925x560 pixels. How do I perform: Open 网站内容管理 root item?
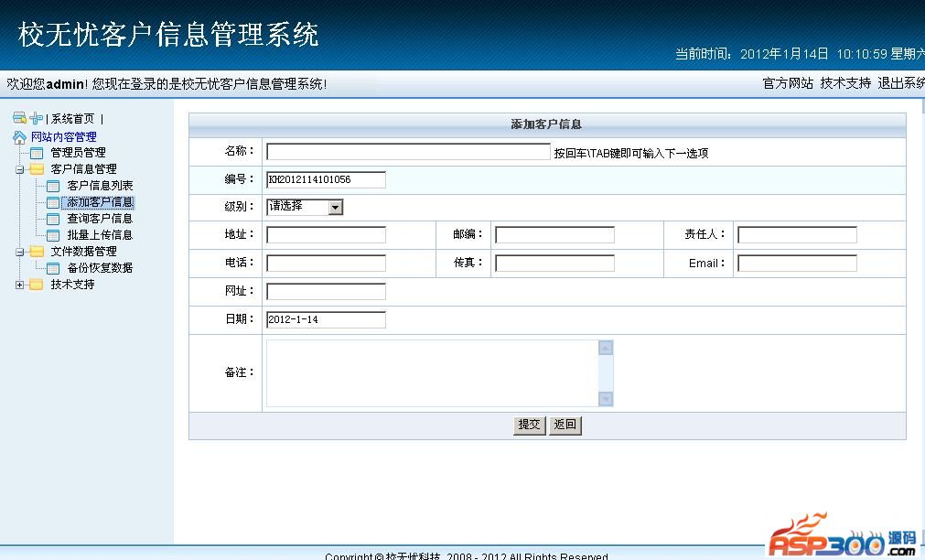[64, 137]
